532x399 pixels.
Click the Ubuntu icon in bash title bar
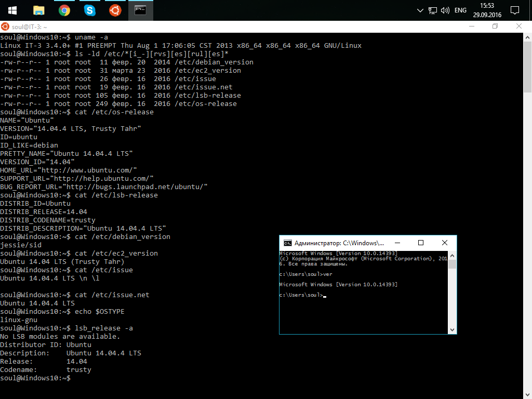point(5,26)
